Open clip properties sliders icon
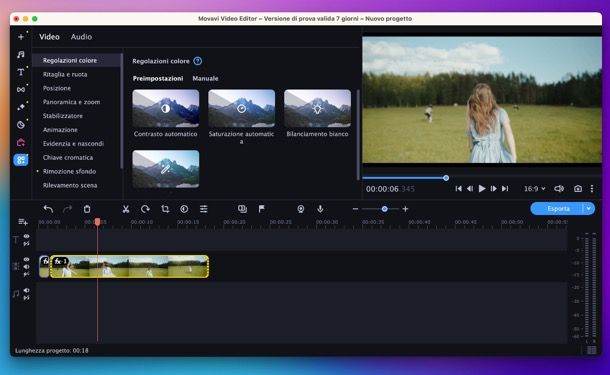Viewport: 610px width, 375px height. (203, 209)
